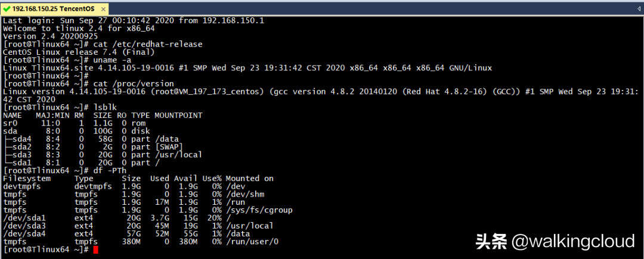Click the /run/user/0 mount path
Viewport: 644px width, 259px height.
pyautogui.click(x=252, y=241)
